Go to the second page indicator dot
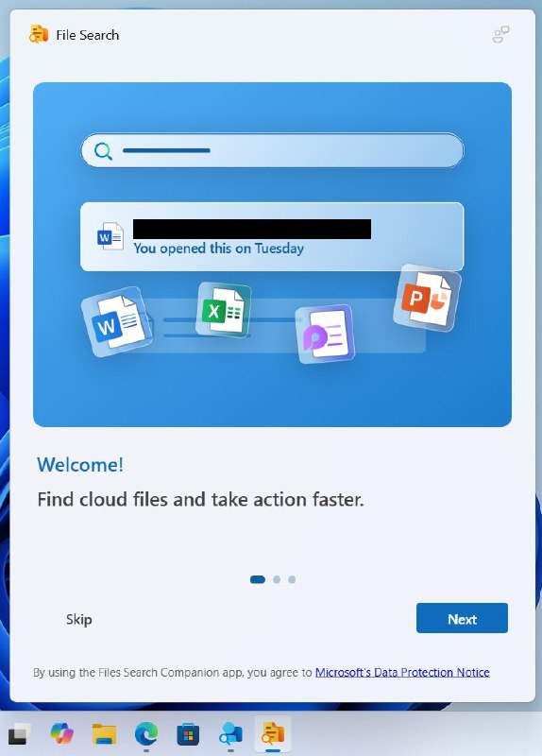 [277, 579]
